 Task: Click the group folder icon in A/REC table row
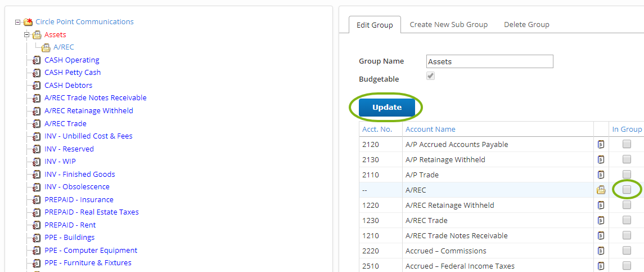tap(601, 190)
